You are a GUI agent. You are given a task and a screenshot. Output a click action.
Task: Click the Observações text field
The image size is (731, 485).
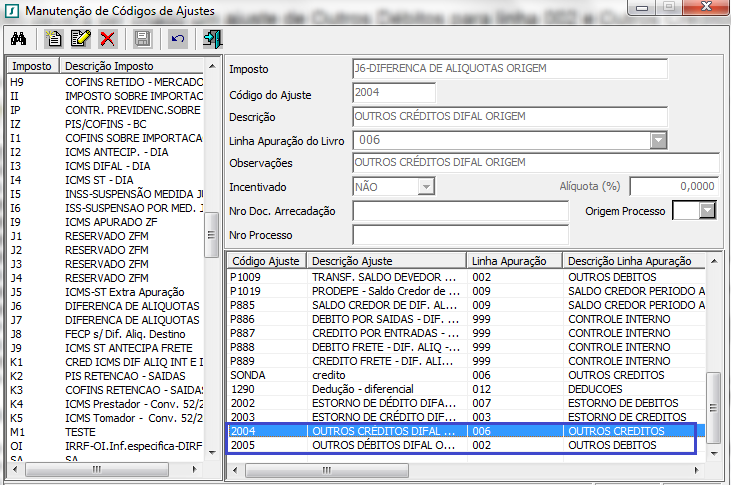pyautogui.click(x=536, y=163)
